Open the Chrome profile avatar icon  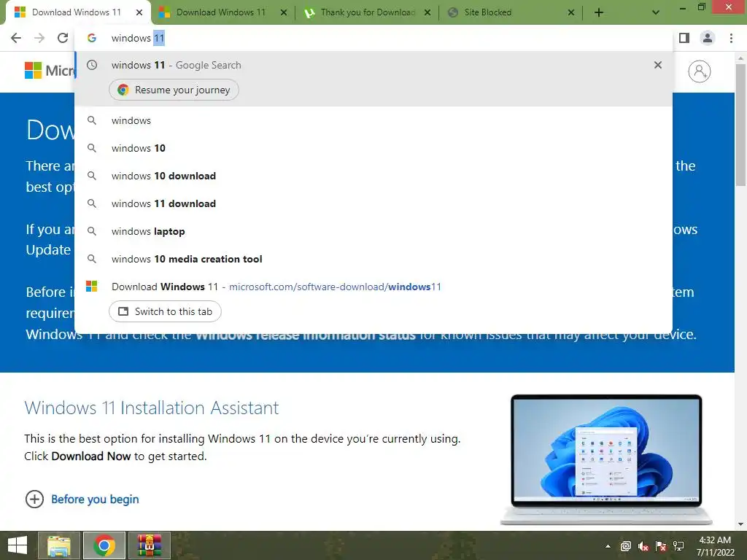pyautogui.click(x=708, y=38)
